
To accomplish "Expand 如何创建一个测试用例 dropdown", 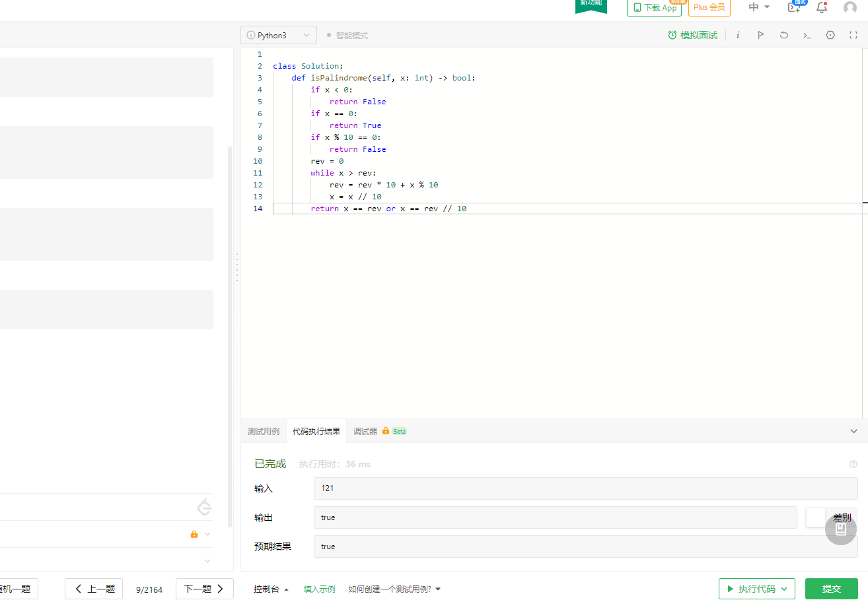I will (394, 589).
